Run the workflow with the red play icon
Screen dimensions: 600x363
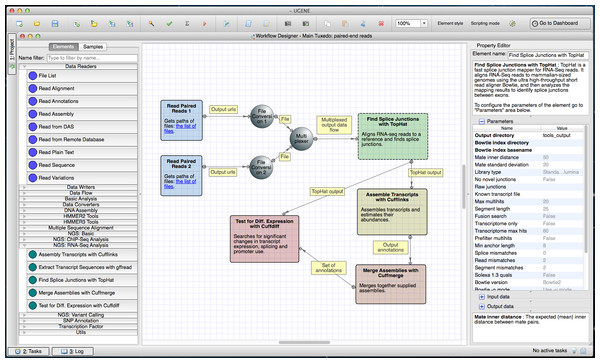coord(205,24)
